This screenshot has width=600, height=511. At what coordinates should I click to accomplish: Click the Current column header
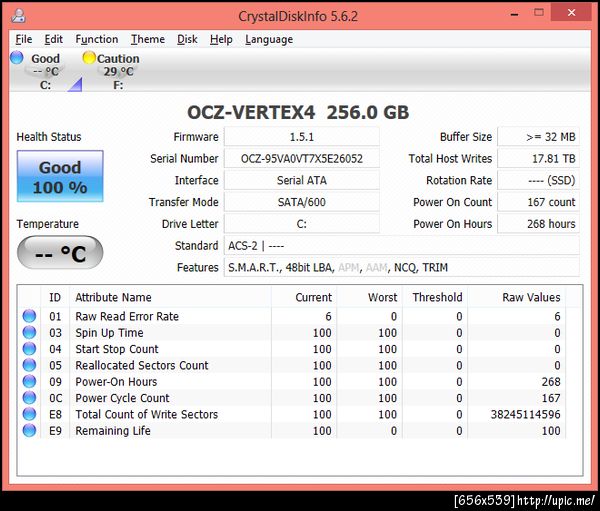tap(304, 297)
